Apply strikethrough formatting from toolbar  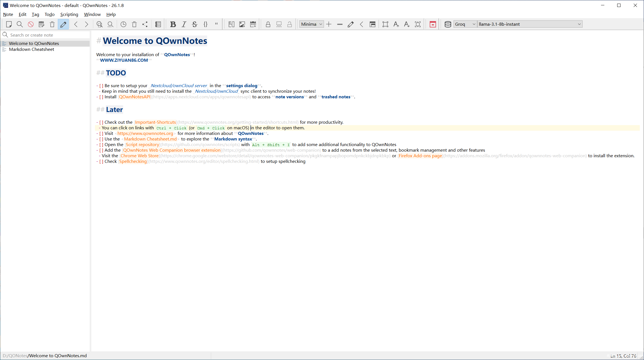click(x=195, y=24)
